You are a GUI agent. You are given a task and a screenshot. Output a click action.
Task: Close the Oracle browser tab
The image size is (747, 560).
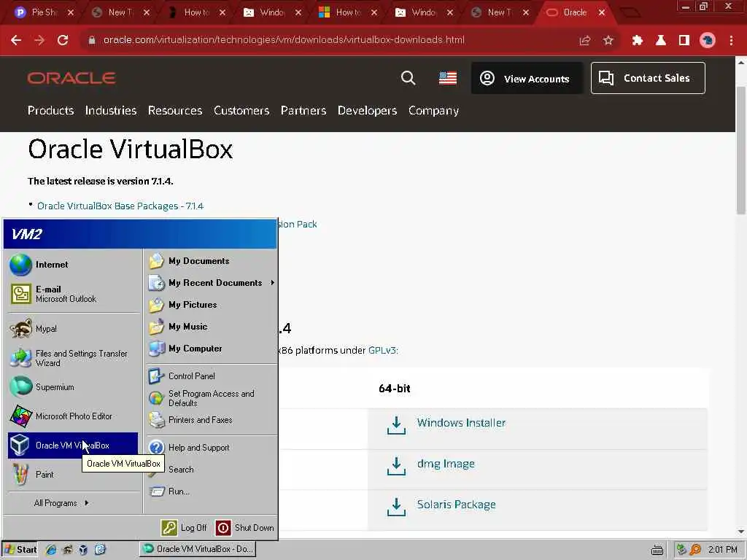pos(602,12)
